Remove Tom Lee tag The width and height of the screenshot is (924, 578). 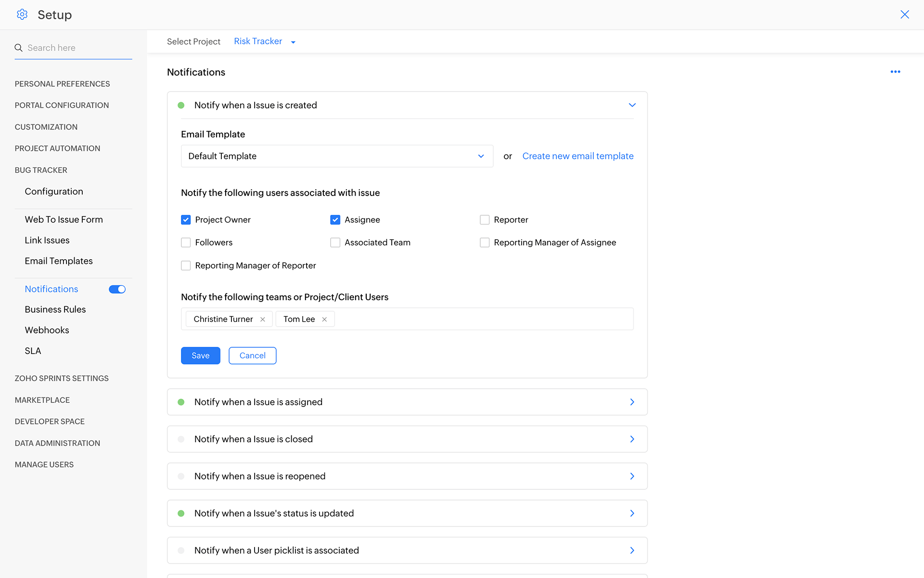pyautogui.click(x=324, y=319)
